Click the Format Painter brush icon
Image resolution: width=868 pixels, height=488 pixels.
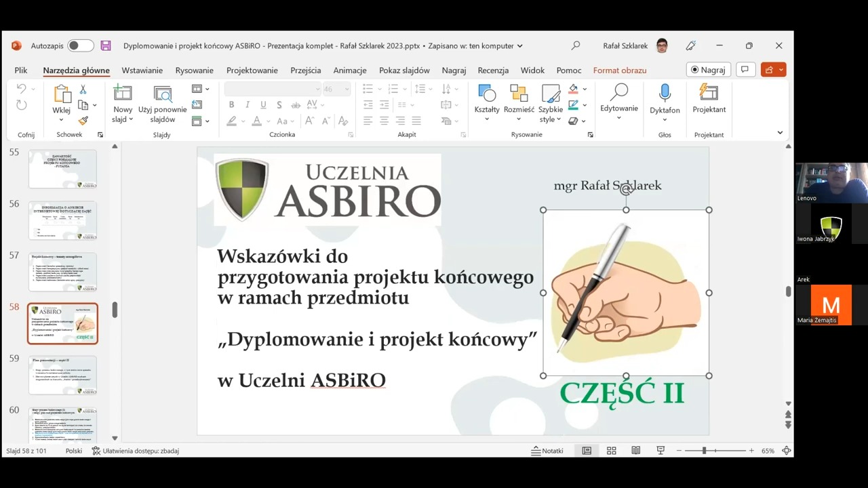pos(83,121)
